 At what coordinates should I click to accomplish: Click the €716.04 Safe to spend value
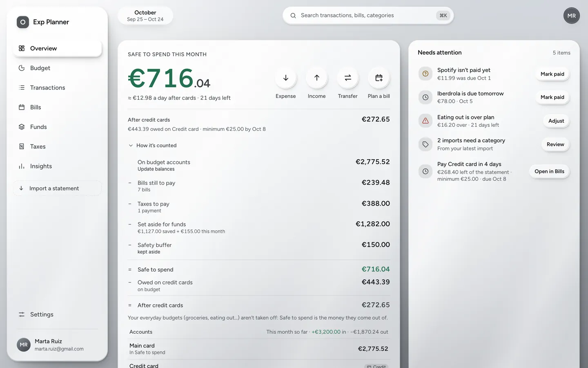(376, 269)
